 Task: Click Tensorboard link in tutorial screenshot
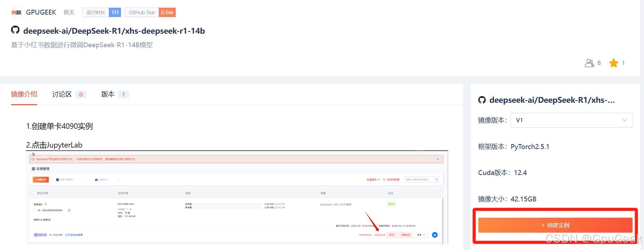(x=365, y=235)
